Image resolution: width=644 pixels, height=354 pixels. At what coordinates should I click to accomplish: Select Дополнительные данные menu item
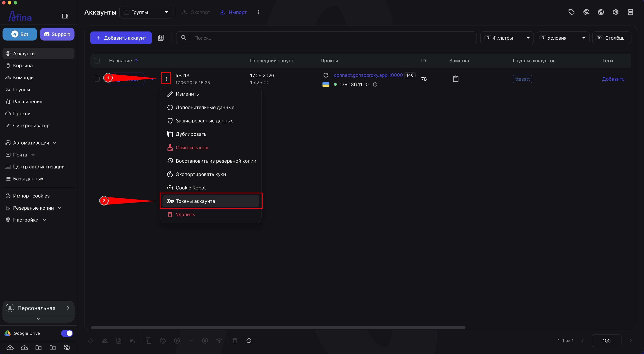click(x=210, y=107)
